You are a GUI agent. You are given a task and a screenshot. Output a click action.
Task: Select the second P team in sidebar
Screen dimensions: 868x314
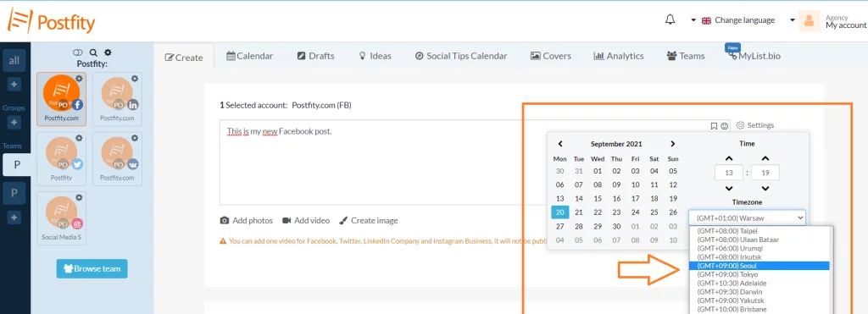click(x=14, y=193)
